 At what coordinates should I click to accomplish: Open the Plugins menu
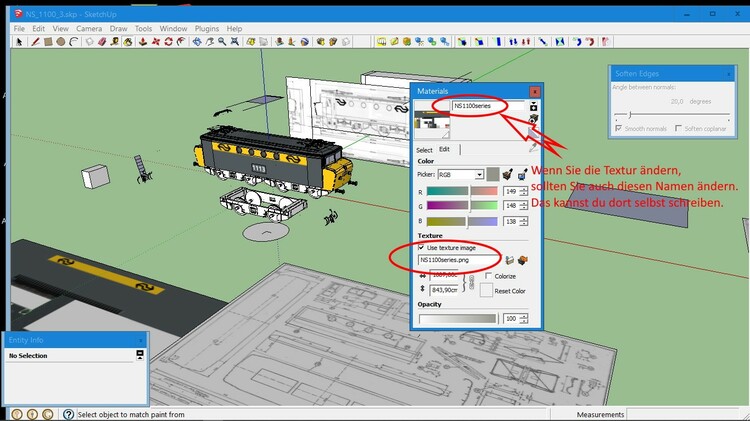click(x=206, y=29)
